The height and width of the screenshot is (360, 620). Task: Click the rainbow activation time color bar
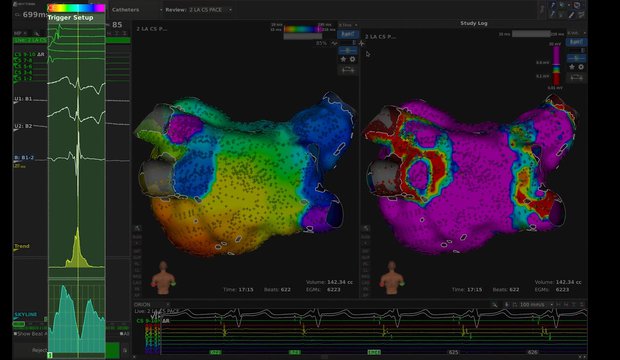302,29
